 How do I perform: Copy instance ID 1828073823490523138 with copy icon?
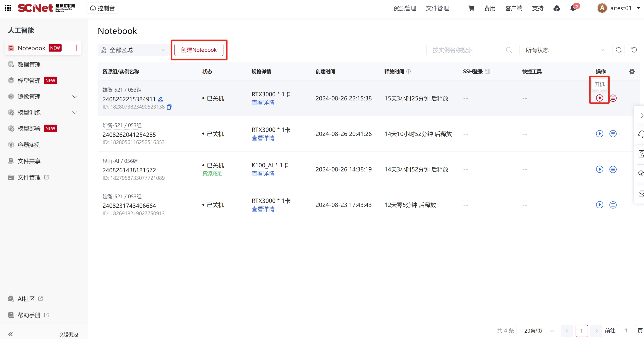pos(169,107)
